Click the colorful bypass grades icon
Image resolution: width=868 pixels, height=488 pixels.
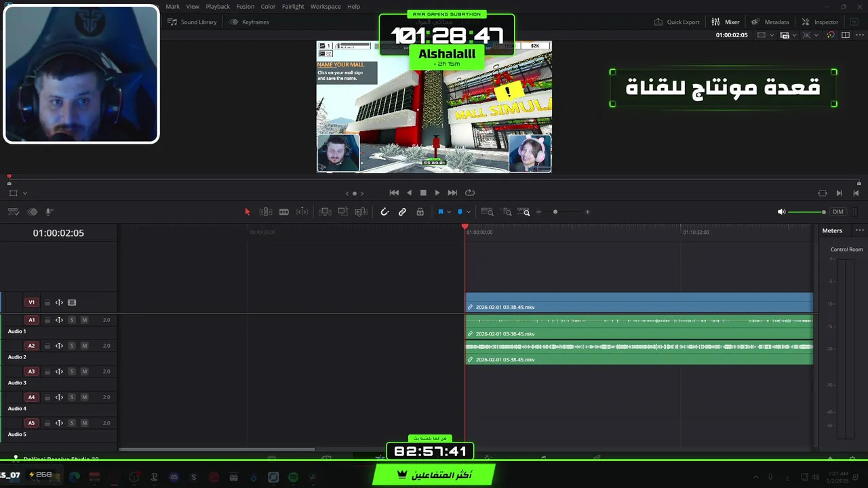(x=831, y=35)
